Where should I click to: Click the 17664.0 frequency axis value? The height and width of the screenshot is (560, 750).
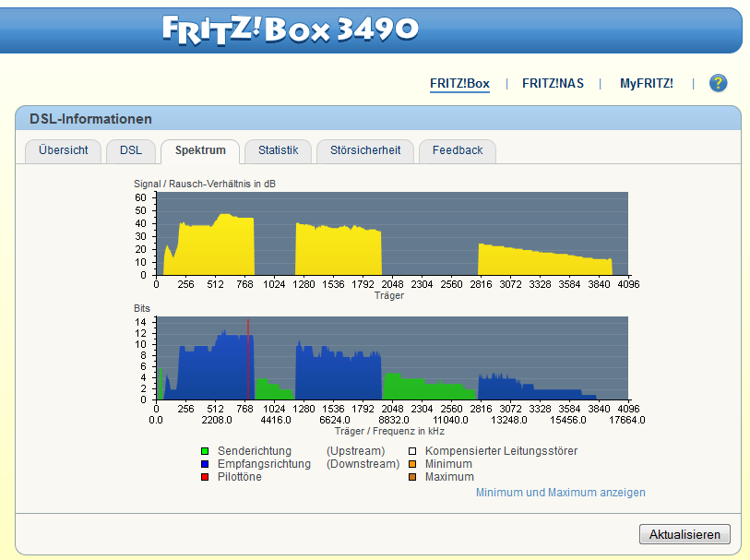coord(626,421)
